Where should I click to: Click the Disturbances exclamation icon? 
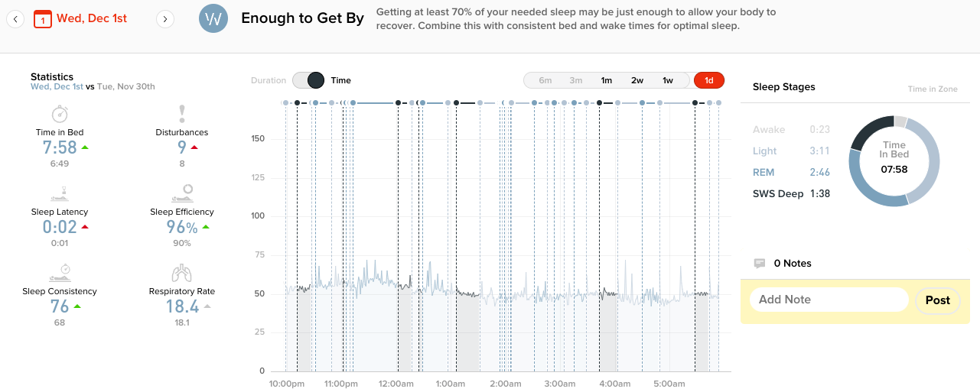point(182,114)
